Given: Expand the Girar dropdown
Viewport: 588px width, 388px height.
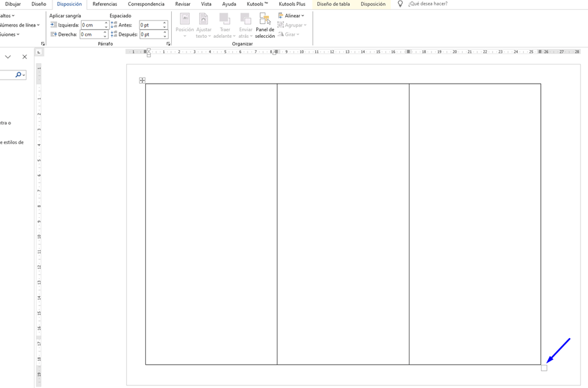Looking at the screenshot, I should point(289,34).
